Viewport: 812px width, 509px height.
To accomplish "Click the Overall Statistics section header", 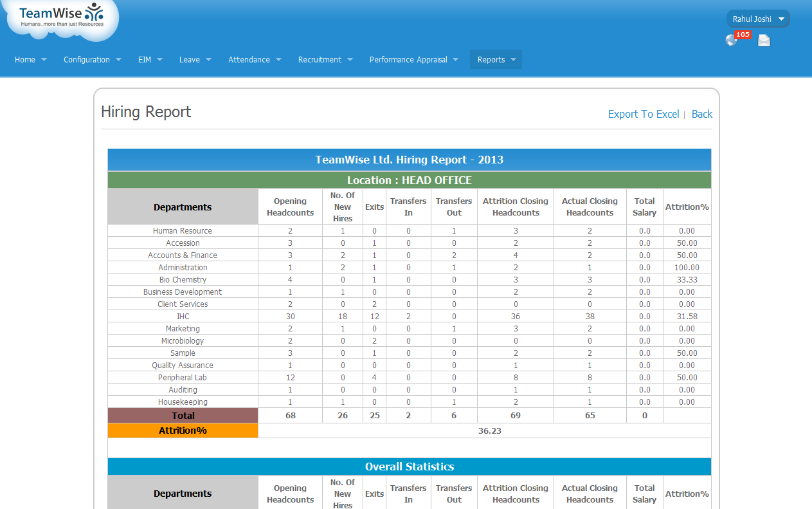I will coord(409,467).
